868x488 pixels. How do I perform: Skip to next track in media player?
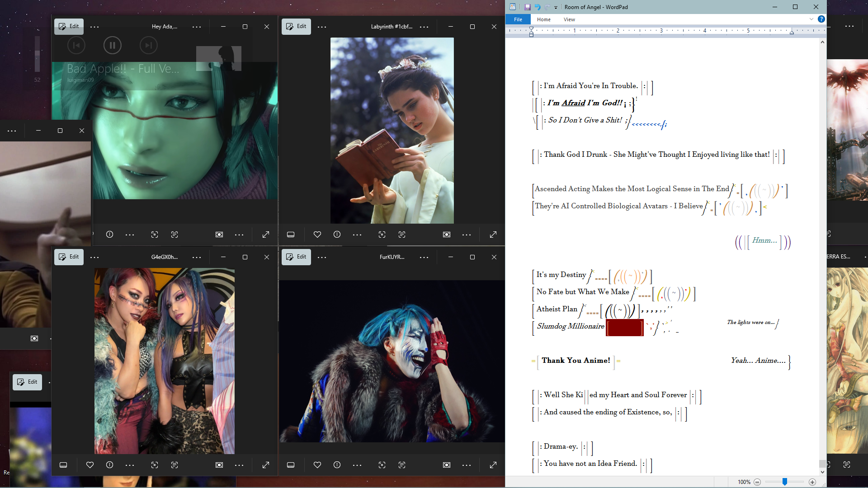(x=148, y=45)
